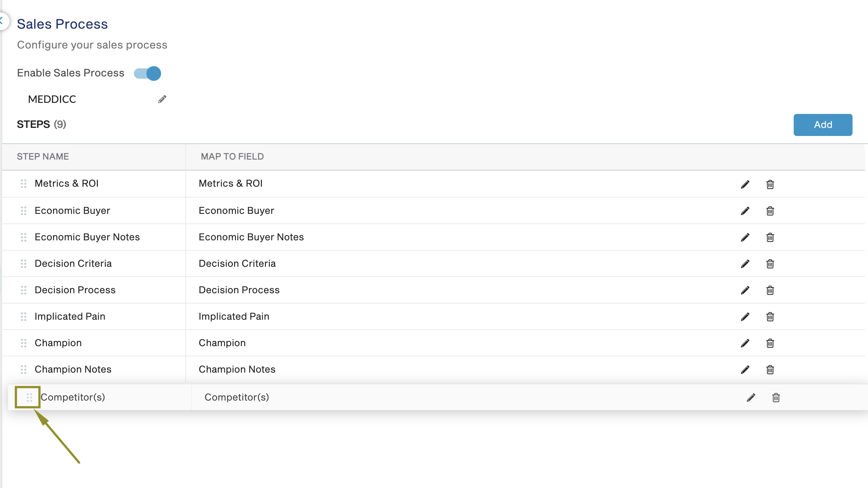The width and height of the screenshot is (868, 488).
Task: Click the drag handle for Decision Criteria
Action: pyautogui.click(x=24, y=263)
